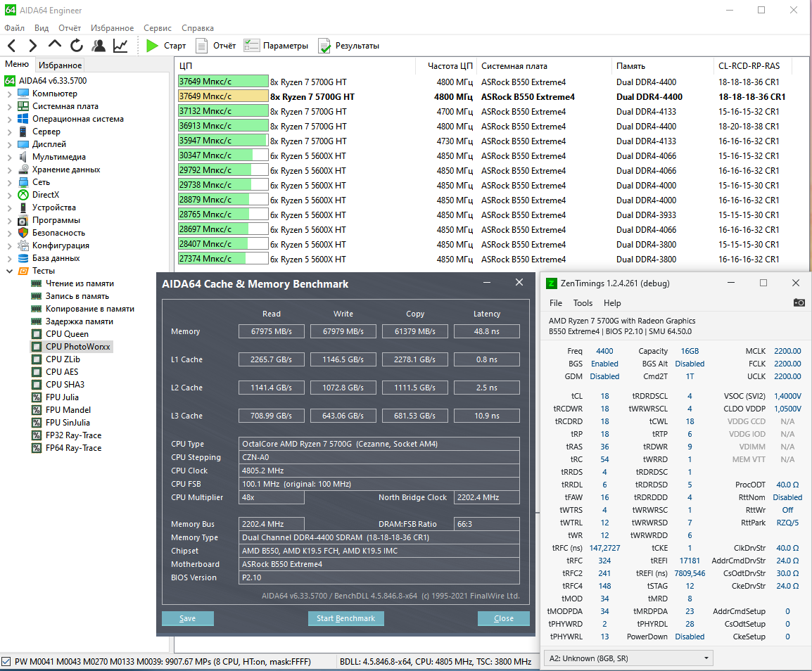
Task: Click the 30347 Мпкс/с result bar
Action: coord(223,155)
